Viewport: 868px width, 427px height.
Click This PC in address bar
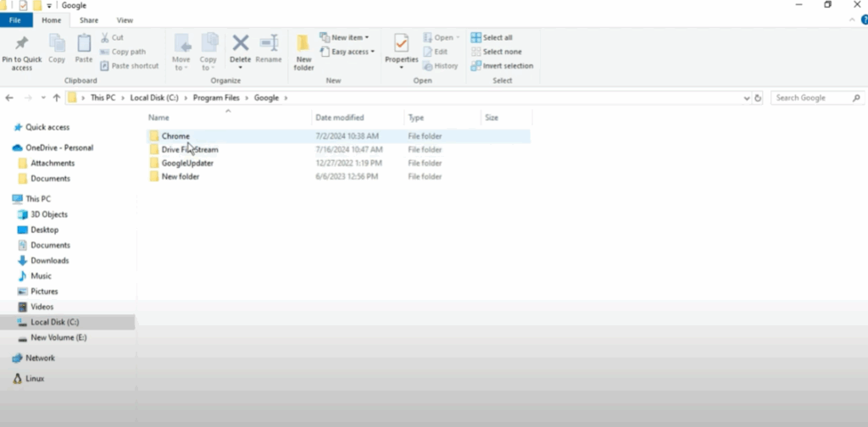coord(103,98)
